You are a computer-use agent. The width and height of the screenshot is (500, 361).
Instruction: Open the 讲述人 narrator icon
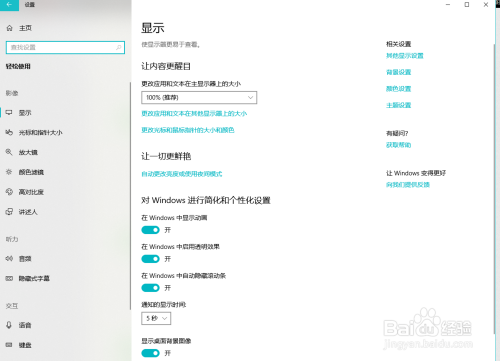pos(9,212)
